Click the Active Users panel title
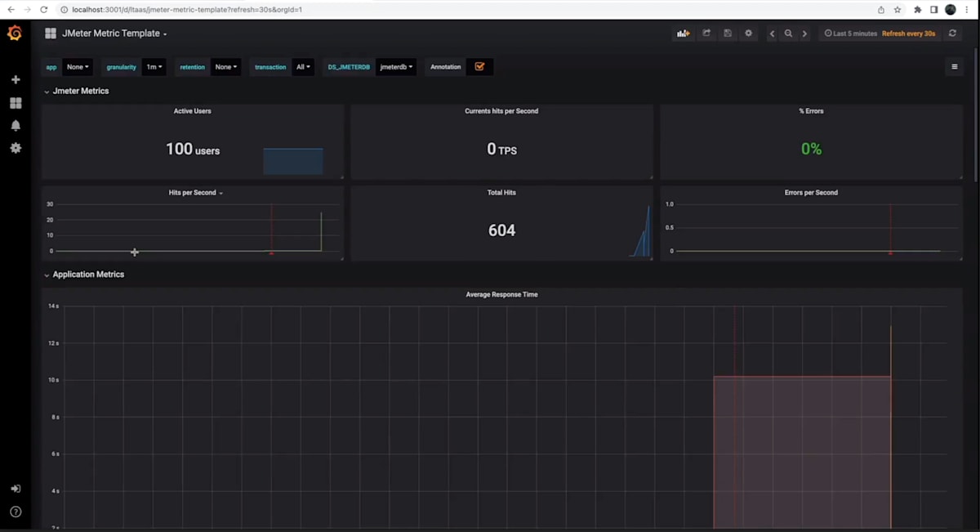The height and width of the screenshot is (532, 980). click(192, 111)
